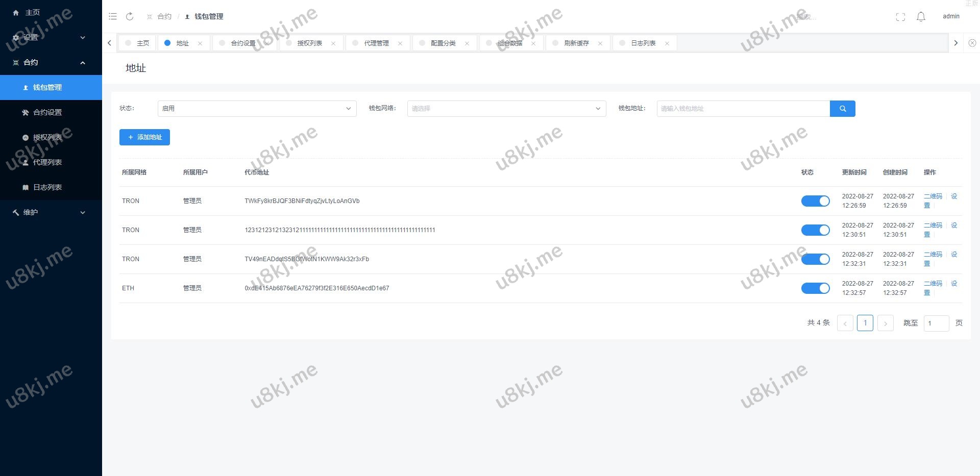Toggle status switch for ETH address row
This screenshot has height=476, width=980.
click(x=815, y=288)
